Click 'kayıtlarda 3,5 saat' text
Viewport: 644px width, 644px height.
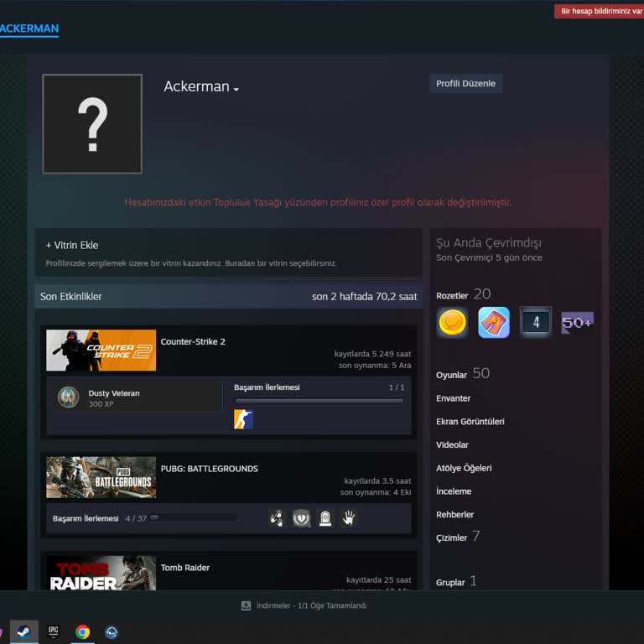point(377,480)
